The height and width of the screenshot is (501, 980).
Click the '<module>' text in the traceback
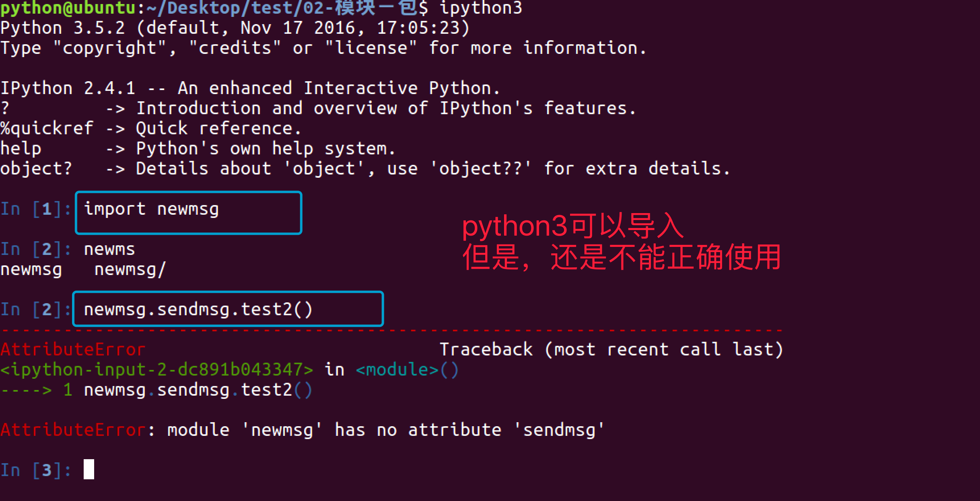tap(397, 370)
